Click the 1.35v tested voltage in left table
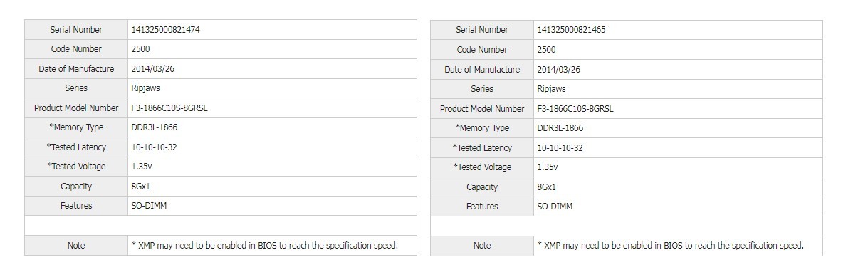The height and width of the screenshot is (277, 868). coord(141,167)
